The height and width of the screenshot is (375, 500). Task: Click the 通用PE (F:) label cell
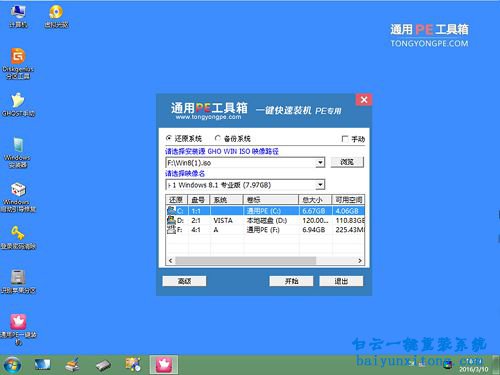point(263,230)
